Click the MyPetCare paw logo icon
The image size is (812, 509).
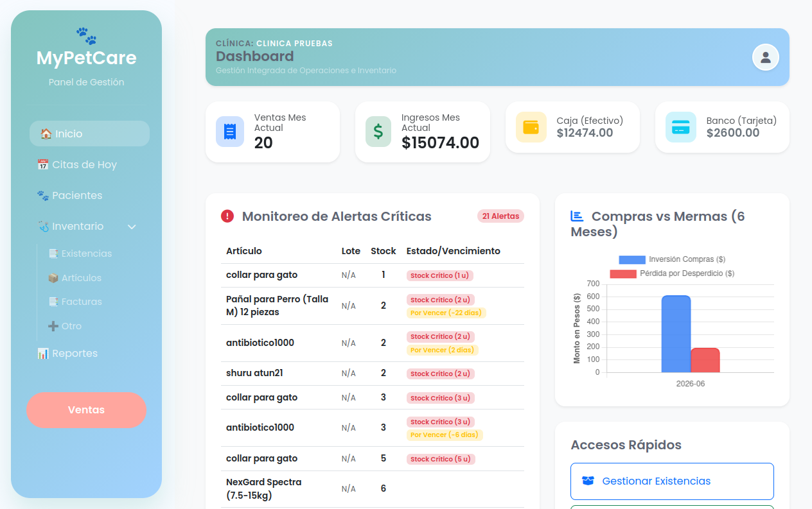(x=86, y=36)
